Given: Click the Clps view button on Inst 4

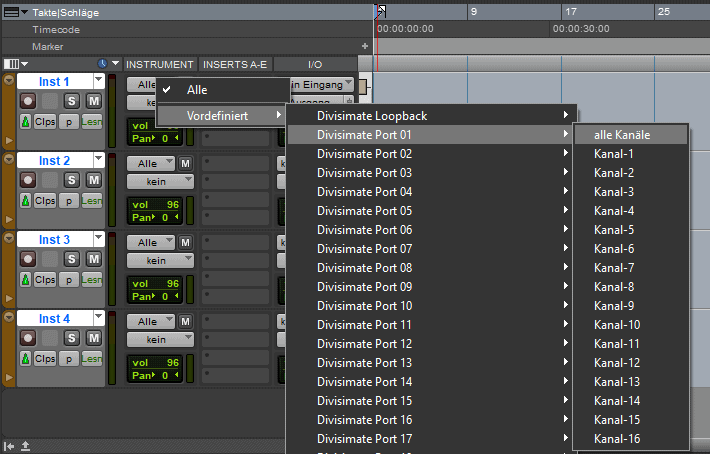Looking at the screenshot, I should click(x=45, y=359).
